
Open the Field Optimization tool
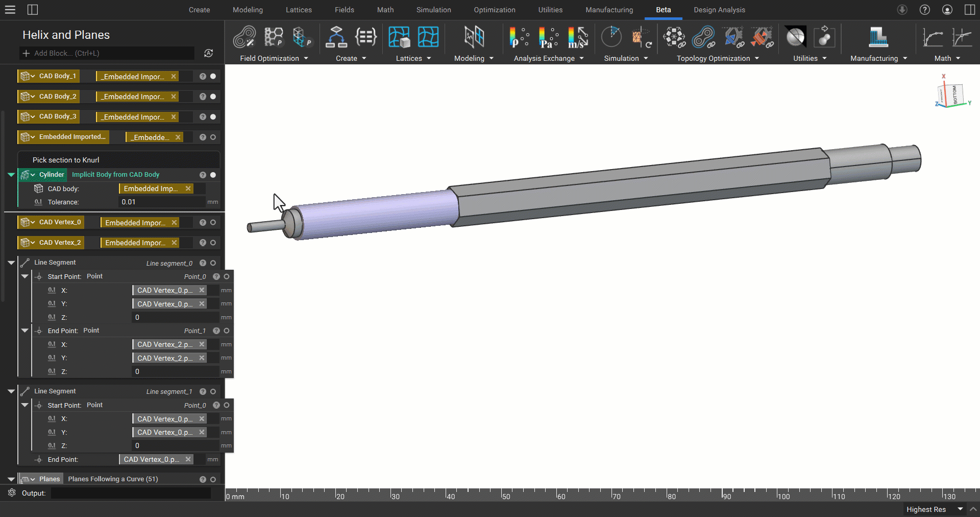point(245,37)
